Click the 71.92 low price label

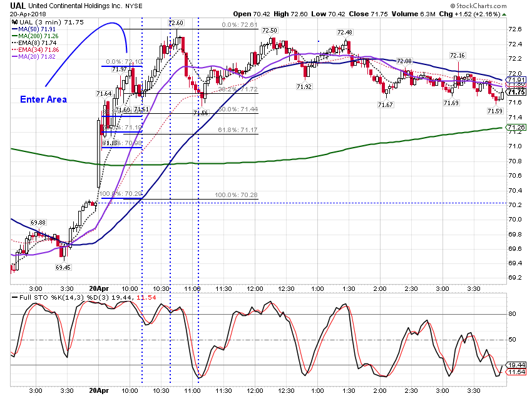pos(304,87)
